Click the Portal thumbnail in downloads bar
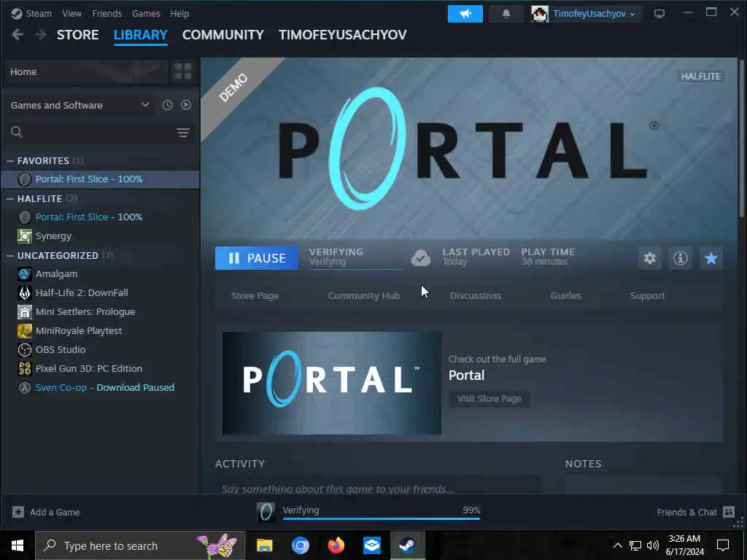747x560 pixels. [x=266, y=512]
